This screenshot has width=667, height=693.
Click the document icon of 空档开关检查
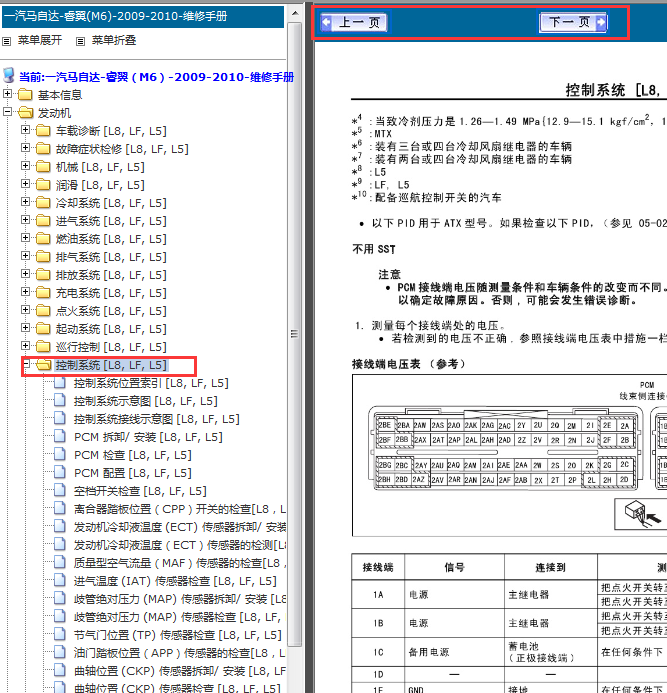60,490
